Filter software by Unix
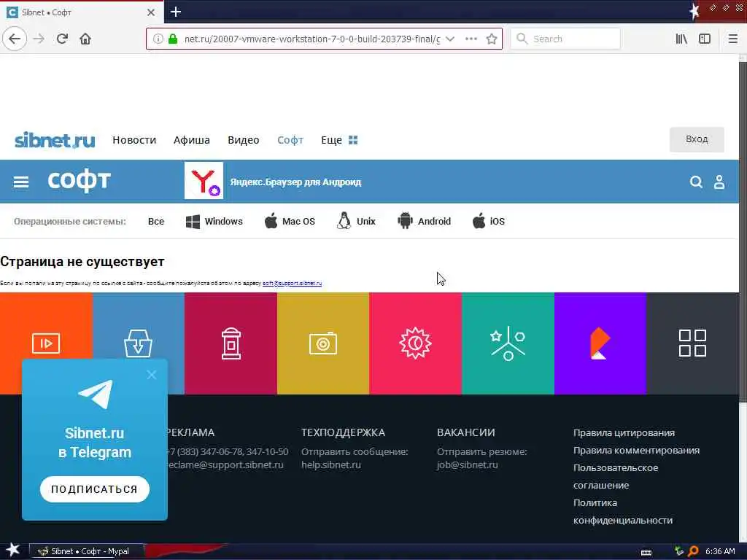Viewport: 747px width, 560px height. (356, 222)
